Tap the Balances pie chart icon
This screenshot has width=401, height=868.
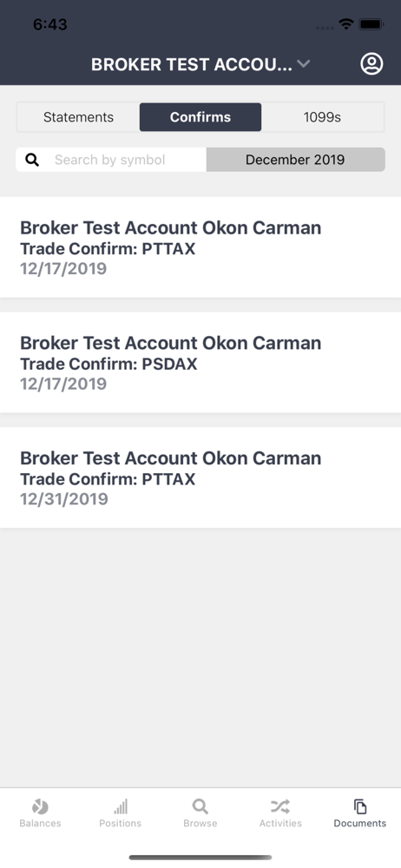[x=40, y=806]
